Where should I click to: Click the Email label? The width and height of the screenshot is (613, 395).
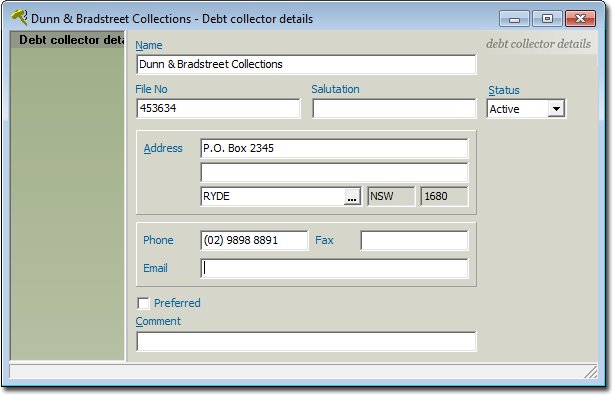[x=155, y=268]
